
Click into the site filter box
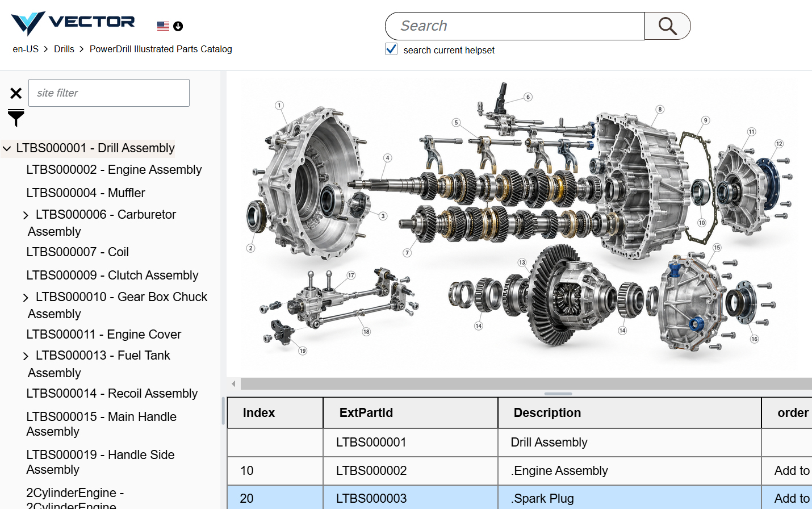[x=109, y=93]
